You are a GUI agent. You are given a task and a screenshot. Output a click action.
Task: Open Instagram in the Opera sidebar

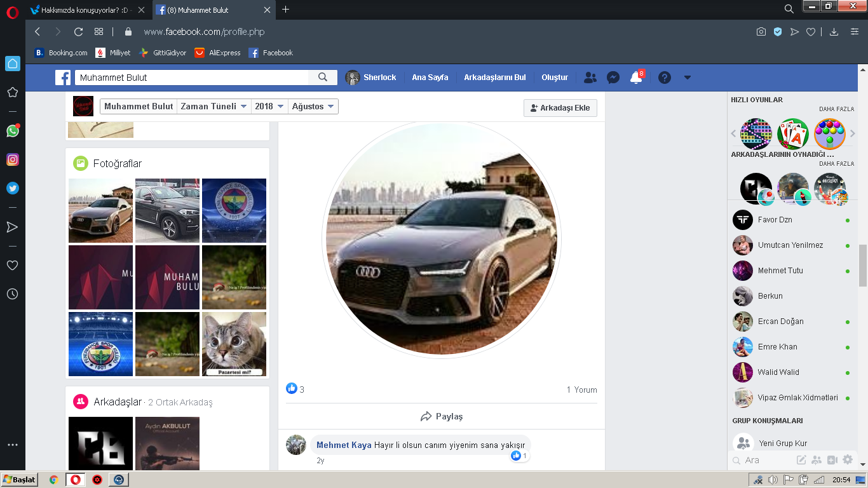[13, 159]
